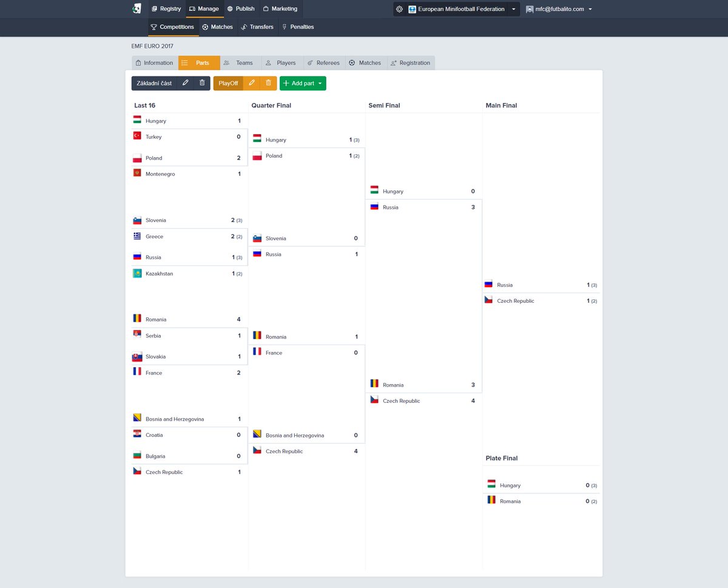
Task: Open the Publish menu
Action: tap(240, 8)
